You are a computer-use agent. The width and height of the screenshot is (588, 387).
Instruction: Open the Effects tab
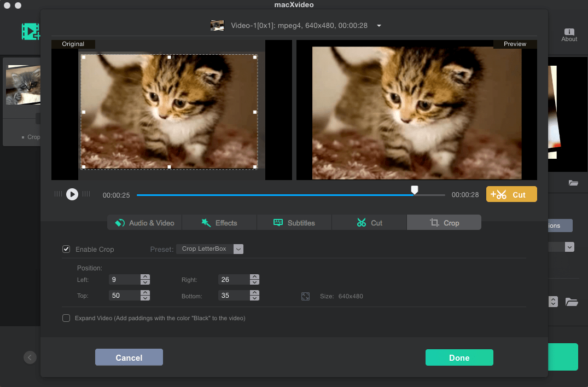219,223
